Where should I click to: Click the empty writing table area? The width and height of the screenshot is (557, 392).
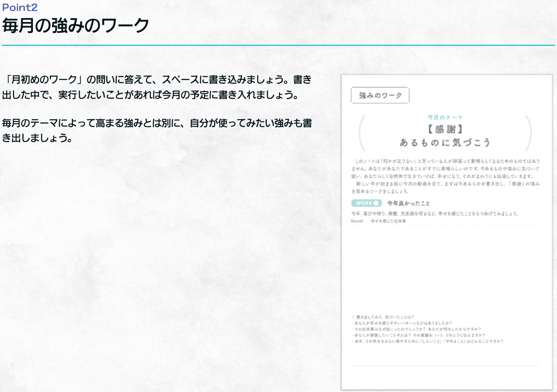pyautogui.click(x=445, y=267)
